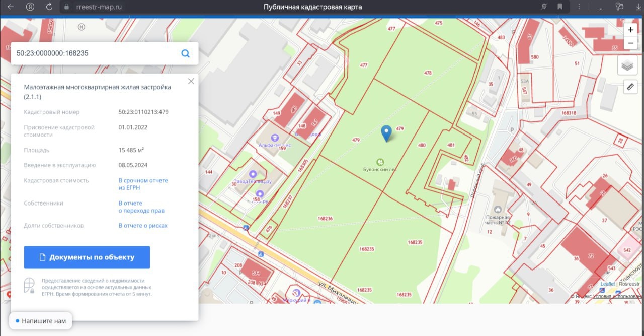The width and height of the screenshot is (644, 336).
Task: Open the Напишите нам chat widget
Action: 41,321
